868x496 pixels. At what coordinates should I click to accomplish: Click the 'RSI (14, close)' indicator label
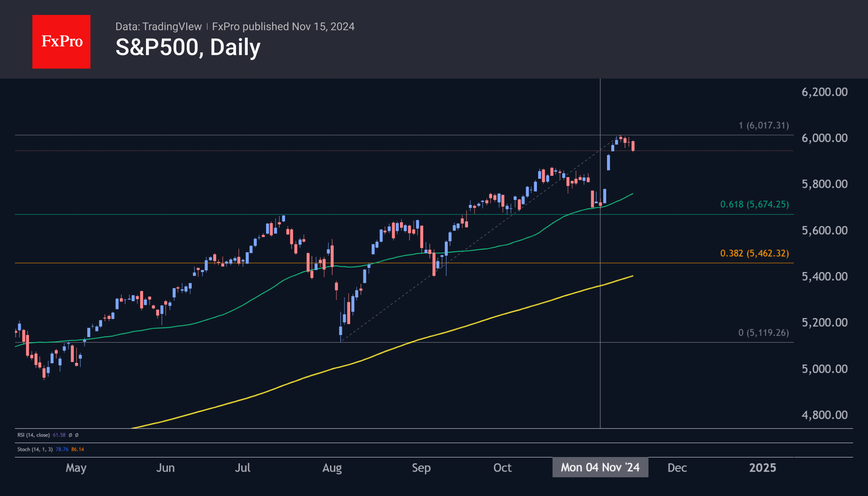(34, 435)
